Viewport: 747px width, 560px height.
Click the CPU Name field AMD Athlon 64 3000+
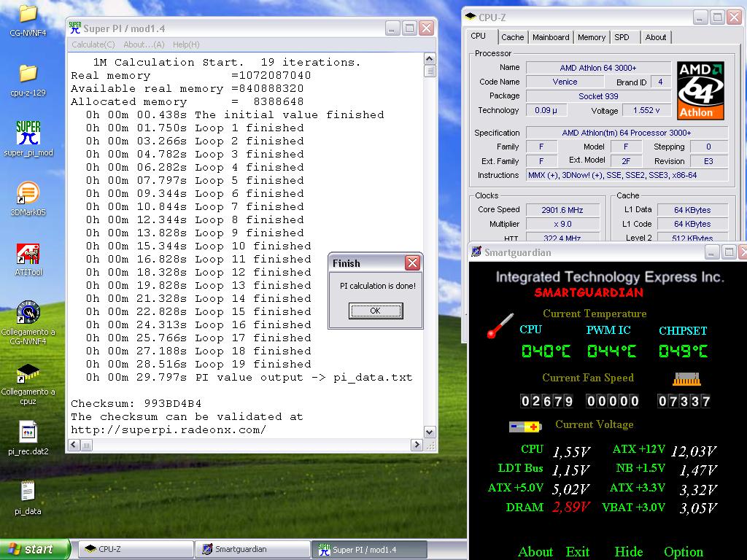598,68
